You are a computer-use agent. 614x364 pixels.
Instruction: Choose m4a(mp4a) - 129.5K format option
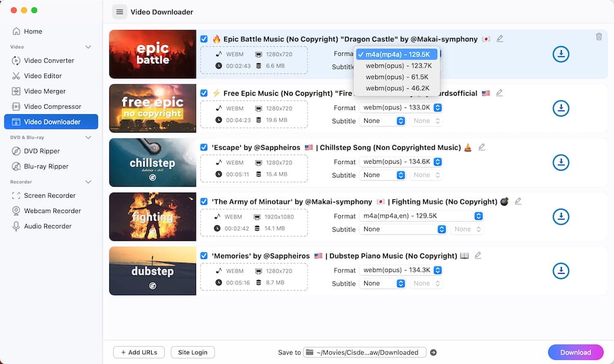click(x=397, y=55)
